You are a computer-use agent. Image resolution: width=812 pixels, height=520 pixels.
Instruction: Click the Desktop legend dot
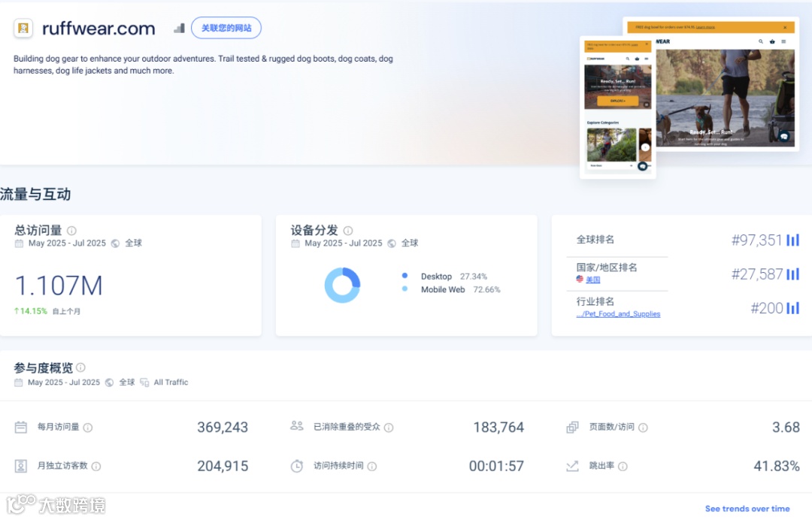(x=405, y=276)
